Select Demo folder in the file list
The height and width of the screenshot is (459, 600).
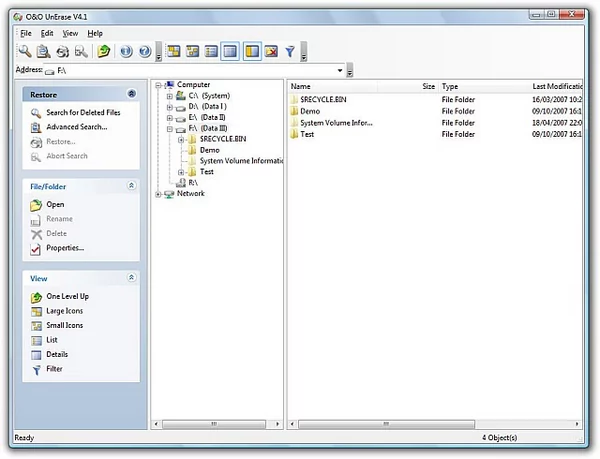(x=310, y=111)
